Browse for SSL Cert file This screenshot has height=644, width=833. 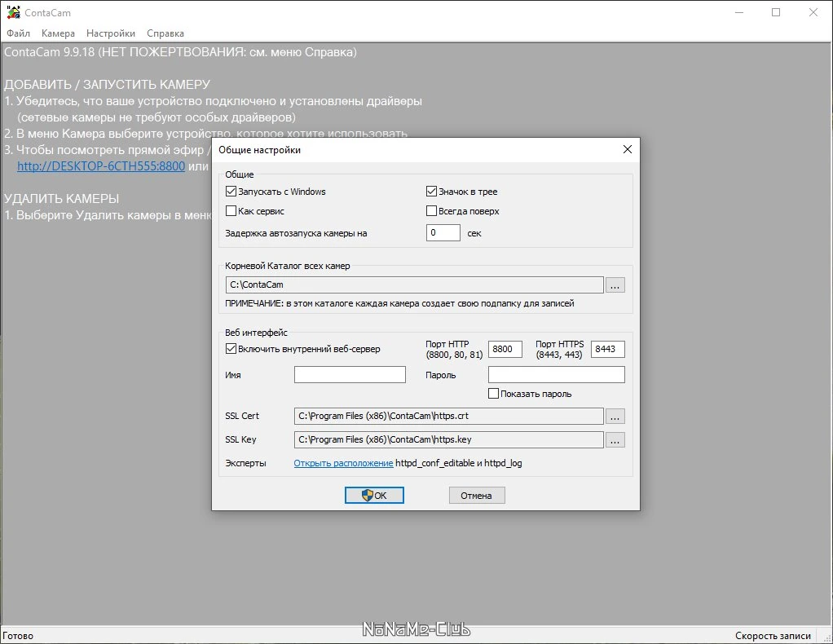(615, 416)
